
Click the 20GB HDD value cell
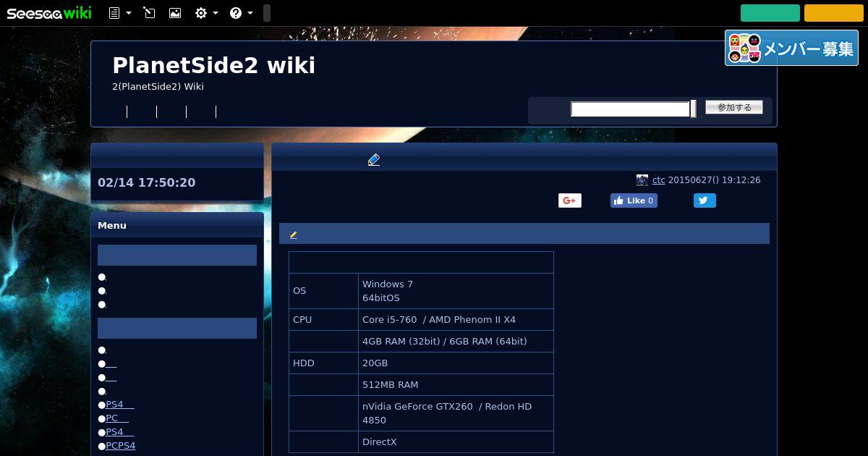(456, 363)
